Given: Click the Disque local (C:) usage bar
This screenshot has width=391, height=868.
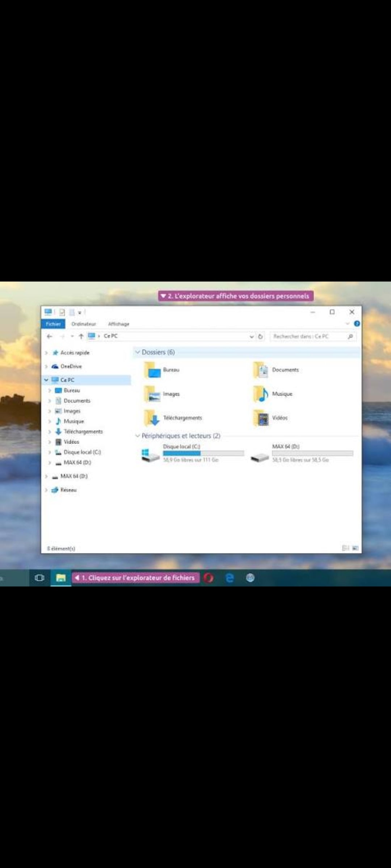Looking at the screenshot, I should pyautogui.click(x=203, y=453).
